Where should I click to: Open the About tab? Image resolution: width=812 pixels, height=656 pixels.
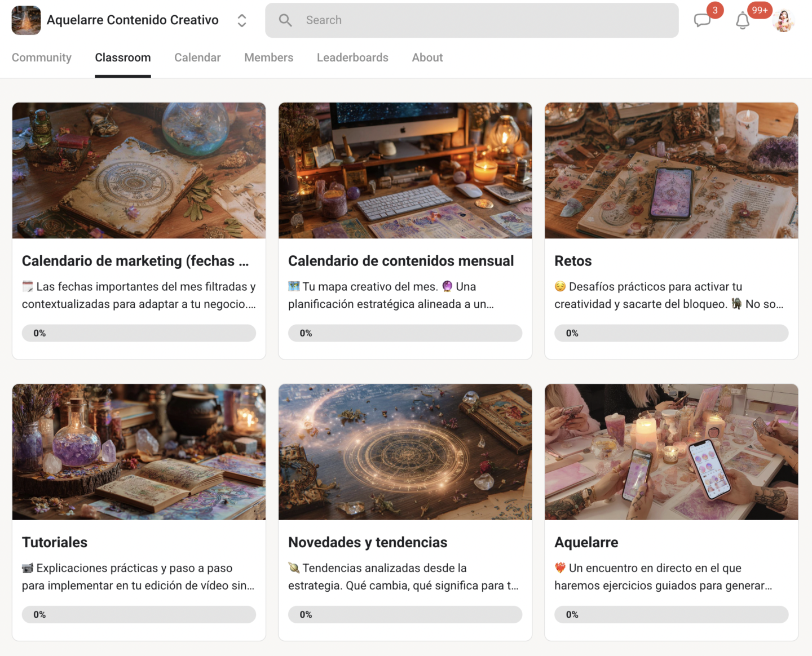pyautogui.click(x=427, y=57)
